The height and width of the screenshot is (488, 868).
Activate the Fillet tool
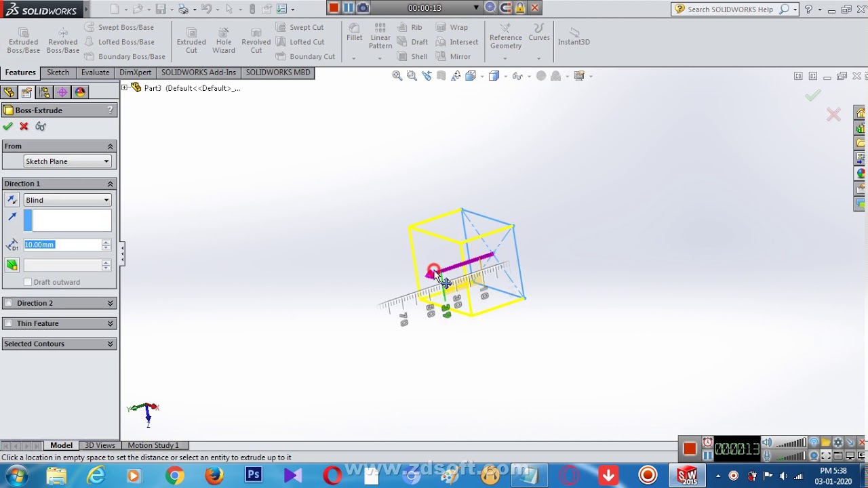(354, 32)
